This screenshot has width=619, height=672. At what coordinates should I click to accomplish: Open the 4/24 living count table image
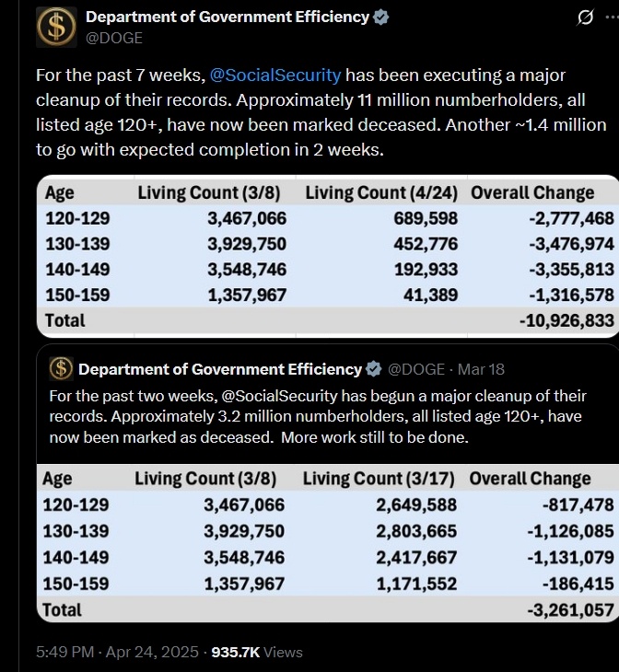click(x=328, y=256)
